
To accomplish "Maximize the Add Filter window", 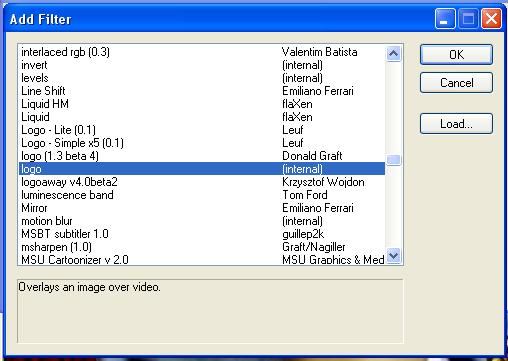I will pos(468,19).
